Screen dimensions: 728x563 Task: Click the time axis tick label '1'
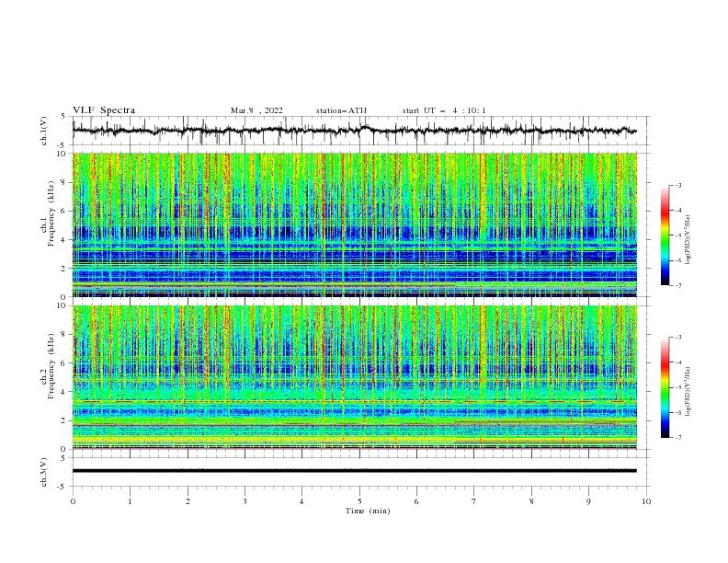130,501
